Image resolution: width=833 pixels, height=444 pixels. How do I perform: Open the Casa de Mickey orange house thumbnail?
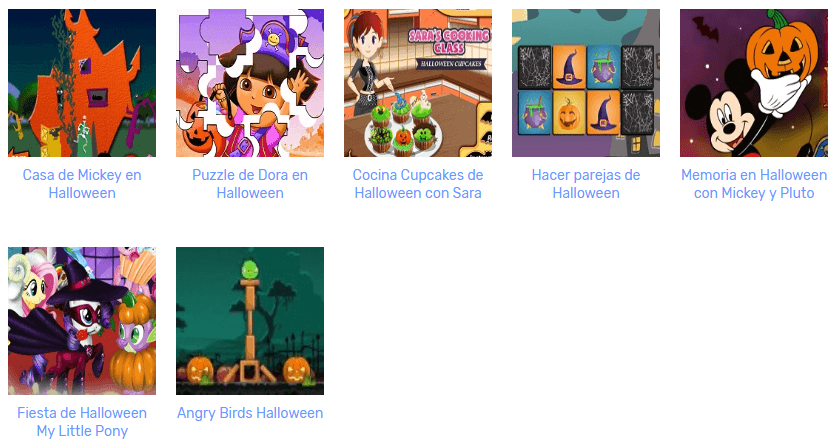tap(82, 83)
